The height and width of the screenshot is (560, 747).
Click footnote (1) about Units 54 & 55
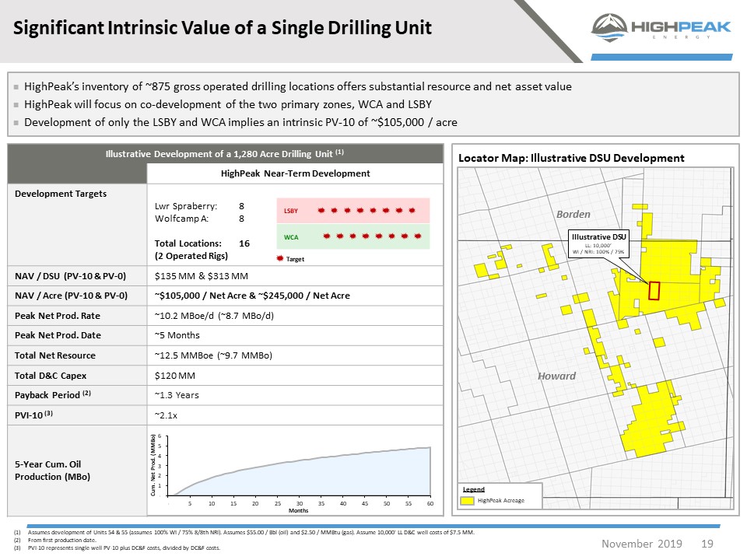coord(251,532)
